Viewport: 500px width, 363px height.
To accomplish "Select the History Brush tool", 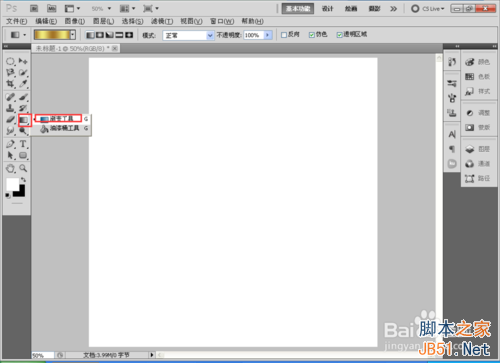I will tap(23, 108).
